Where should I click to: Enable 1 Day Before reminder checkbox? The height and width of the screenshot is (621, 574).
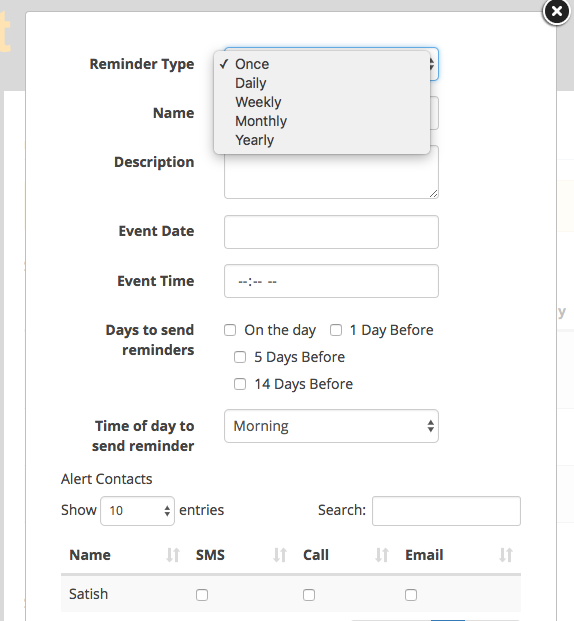336,330
